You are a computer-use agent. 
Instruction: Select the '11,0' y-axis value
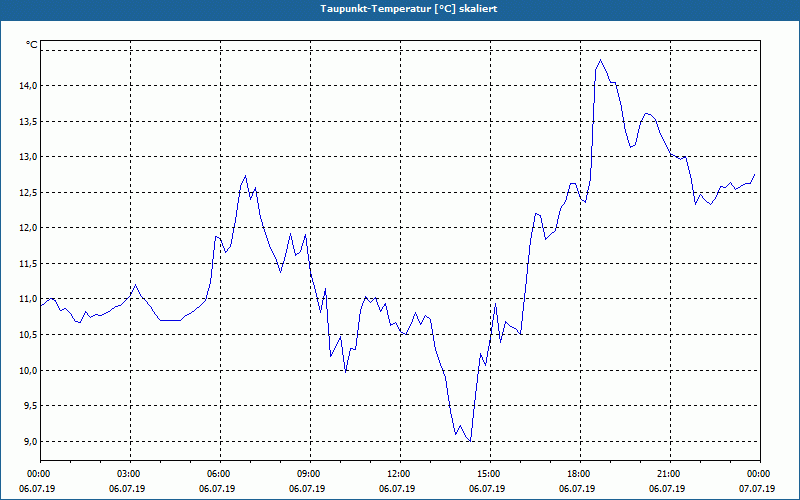(x=29, y=298)
